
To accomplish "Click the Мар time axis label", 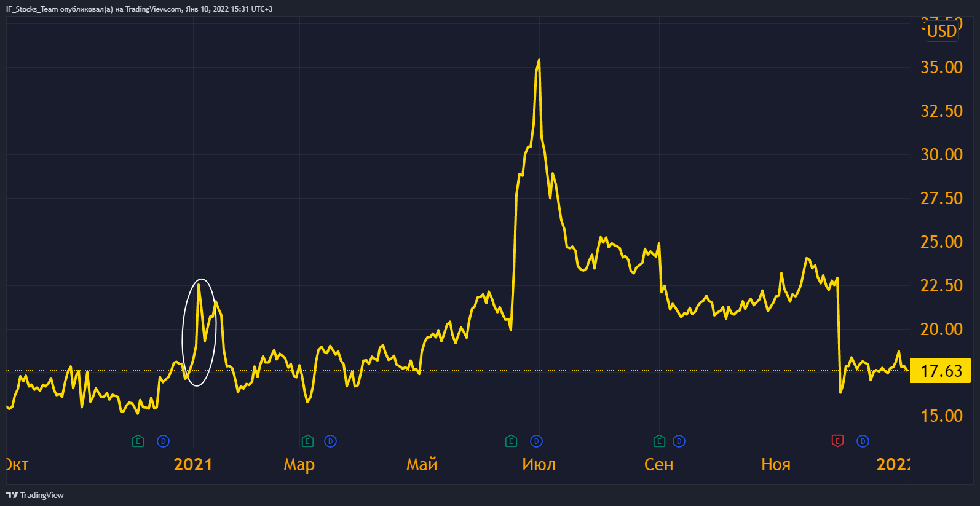I will click(299, 465).
